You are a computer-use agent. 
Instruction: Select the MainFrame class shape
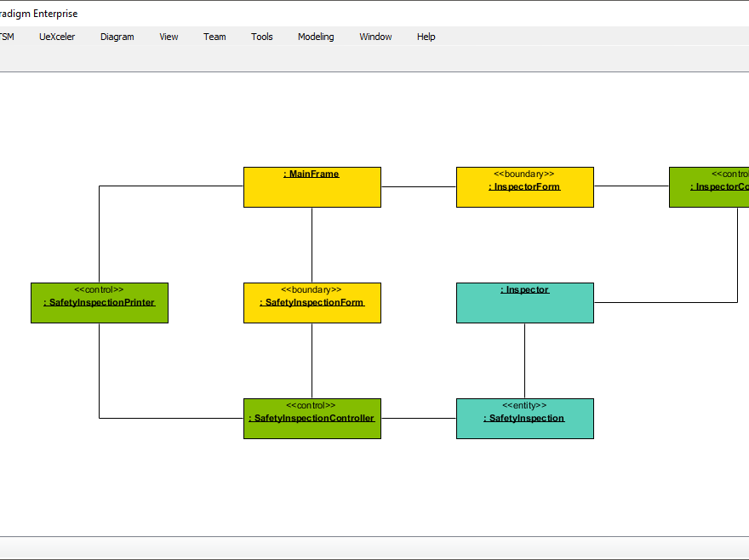(x=312, y=186)
